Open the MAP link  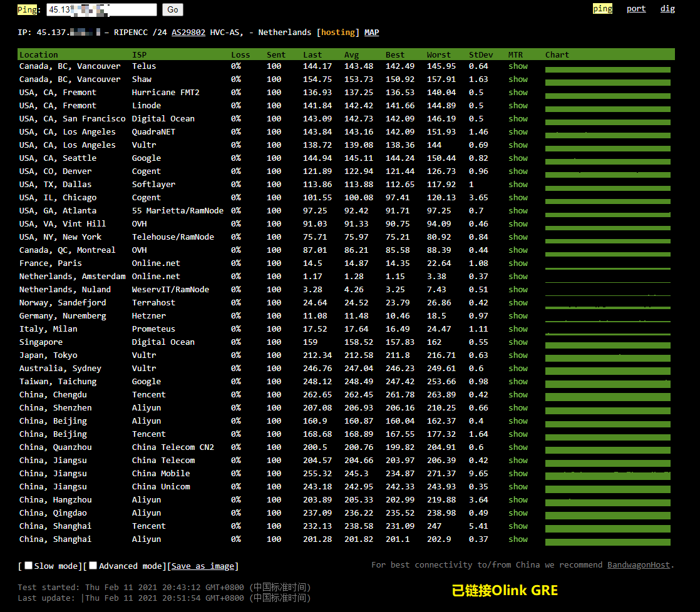371,32
